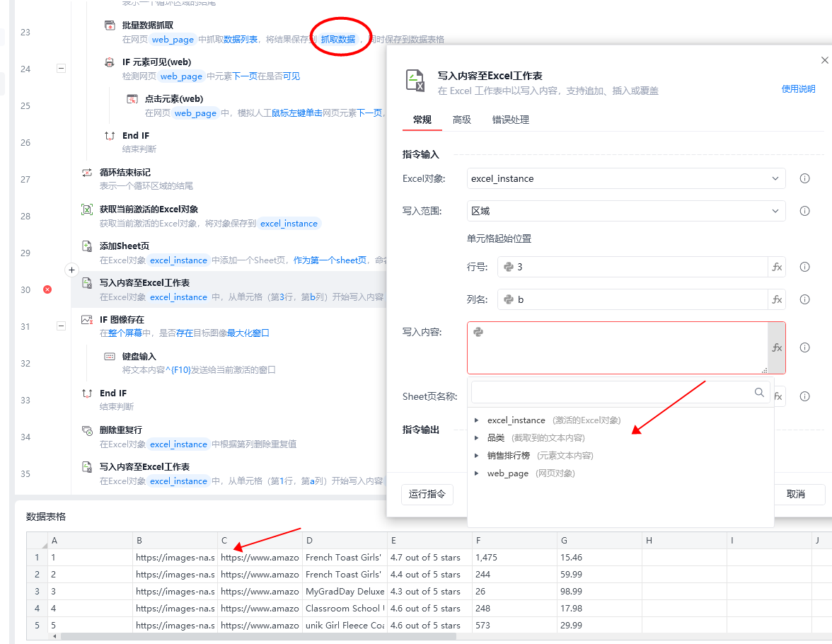The width and height of the screenshot is (832, 644).
Task: Click the info icon beside 写入范围
Action: 805,211
